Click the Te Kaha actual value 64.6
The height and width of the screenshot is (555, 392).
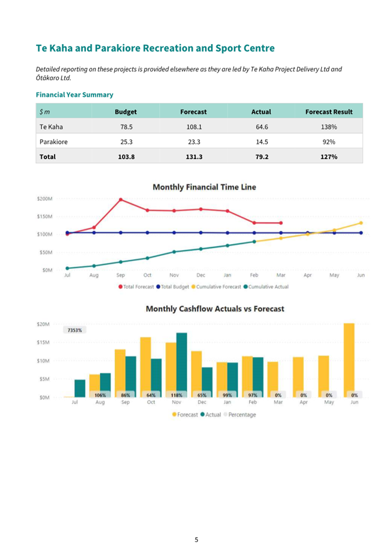(262, 127)
